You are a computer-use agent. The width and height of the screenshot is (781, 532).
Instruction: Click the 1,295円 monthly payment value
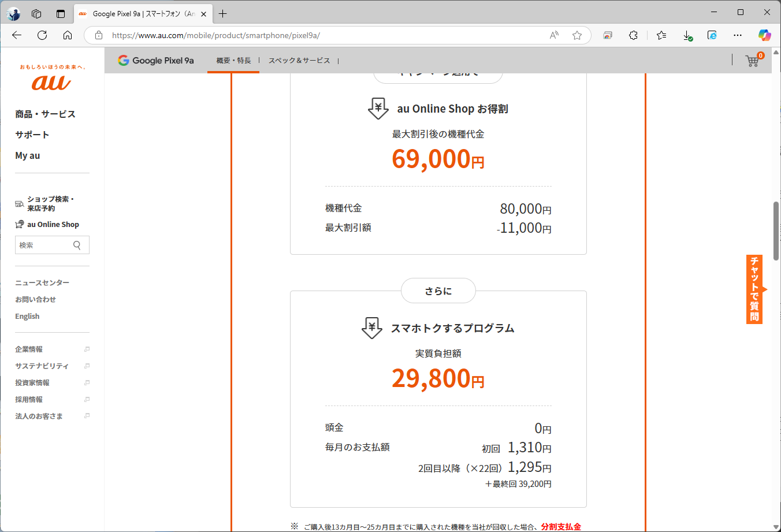[x=529, y=467]
